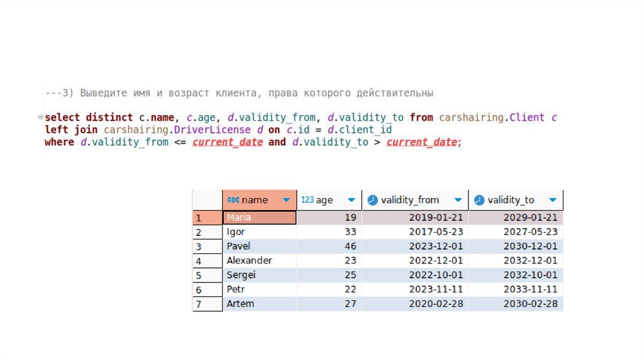Expand the validity_from column dropdown arrow

tap(458, 200)
